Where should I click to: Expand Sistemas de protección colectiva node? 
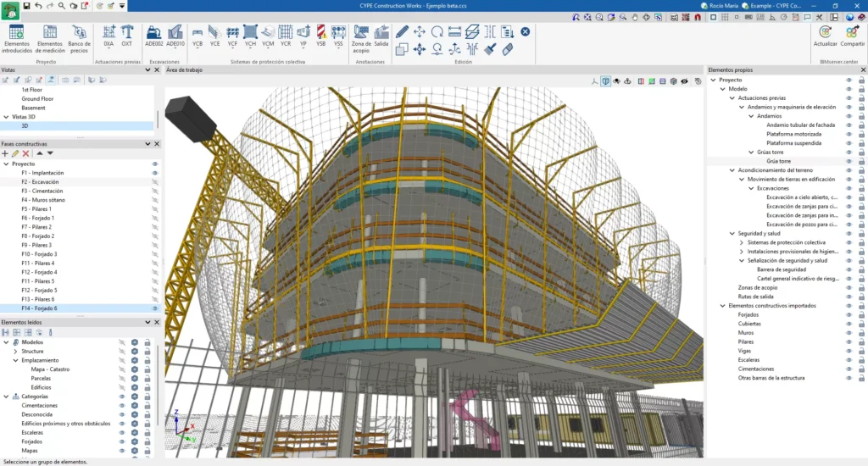coord(742,242)
